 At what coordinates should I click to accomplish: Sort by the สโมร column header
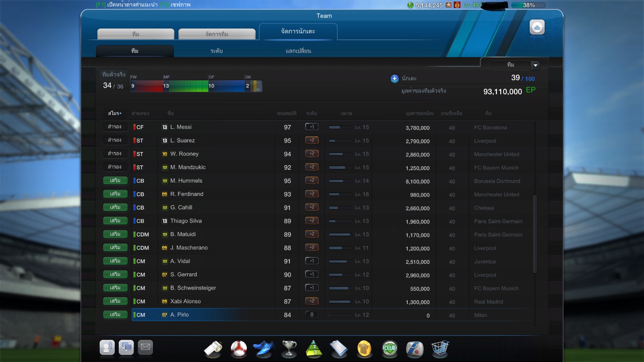point(115,113)
